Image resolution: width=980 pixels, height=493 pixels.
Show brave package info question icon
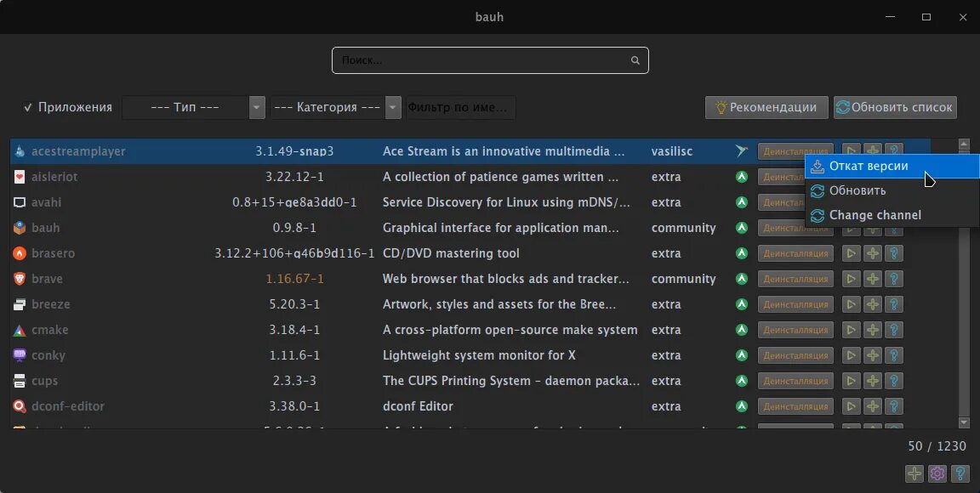[x=894, y=279]
